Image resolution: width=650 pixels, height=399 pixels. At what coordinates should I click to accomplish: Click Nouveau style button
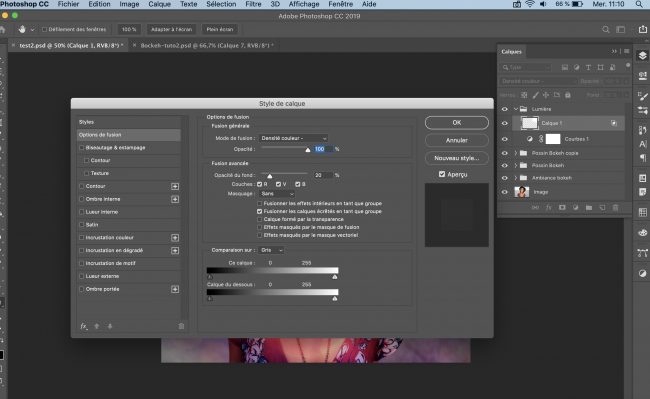[457, 158]
